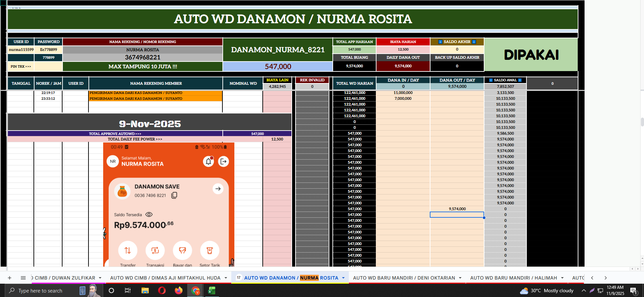The width and height of the screenshot is (644, 297).
Task: Open the all sheets list icon
Action: (23, 278)
